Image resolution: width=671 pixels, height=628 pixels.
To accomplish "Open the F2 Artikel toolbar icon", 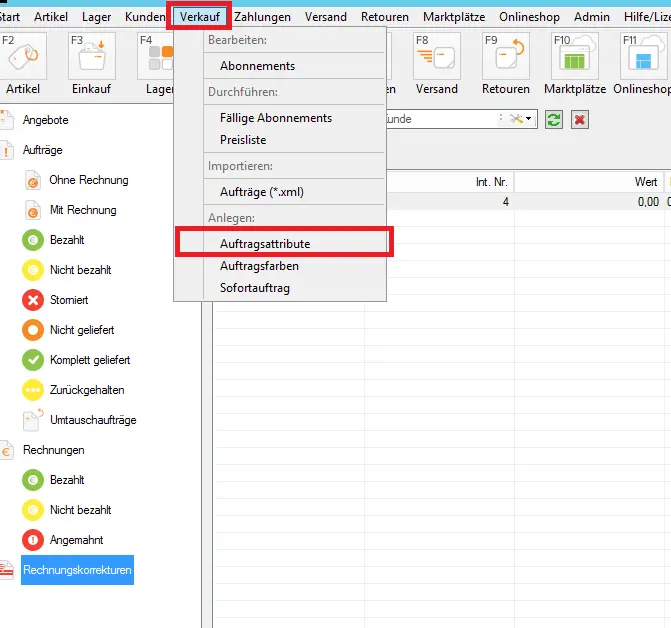I will click(x=23, y=56).
